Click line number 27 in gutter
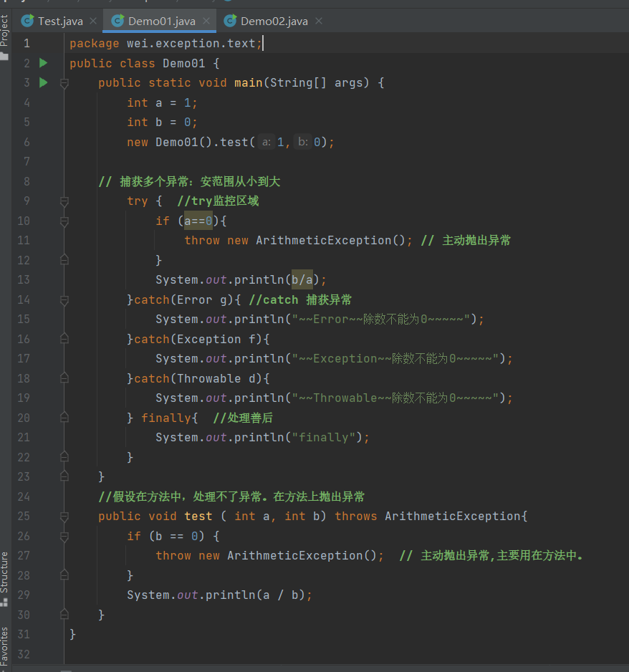The width and height of the screenshot is (629, 672). [24, 556]
